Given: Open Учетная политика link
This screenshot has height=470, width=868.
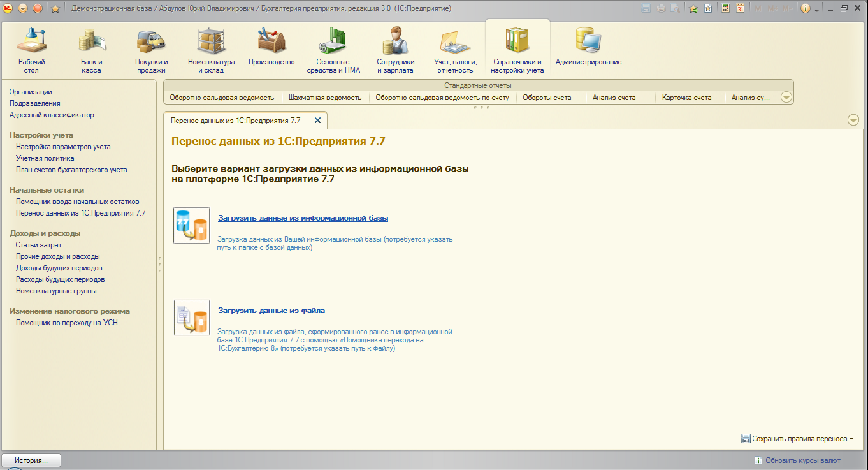Looking at the screenshot, I should pos(45,158).
